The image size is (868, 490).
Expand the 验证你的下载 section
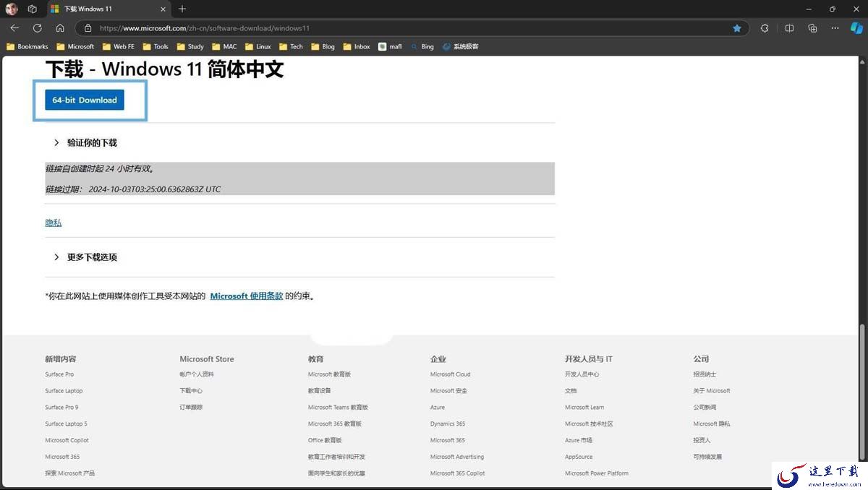click(85, 142)
